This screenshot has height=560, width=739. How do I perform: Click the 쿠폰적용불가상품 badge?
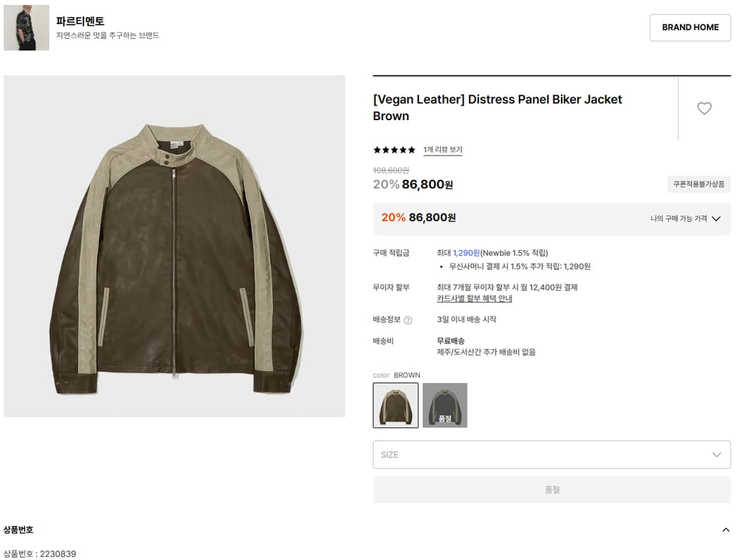[x=698, y=184]
